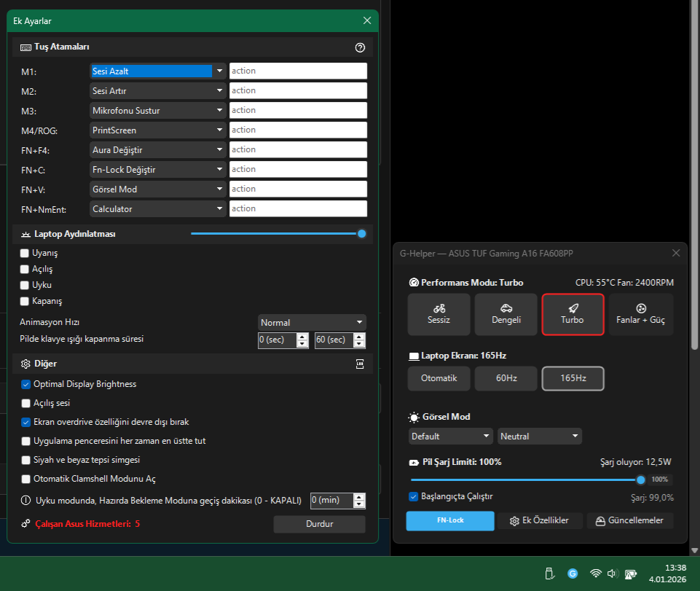Increase the 60 (sec) backlight timeout

tap(359, 337)
